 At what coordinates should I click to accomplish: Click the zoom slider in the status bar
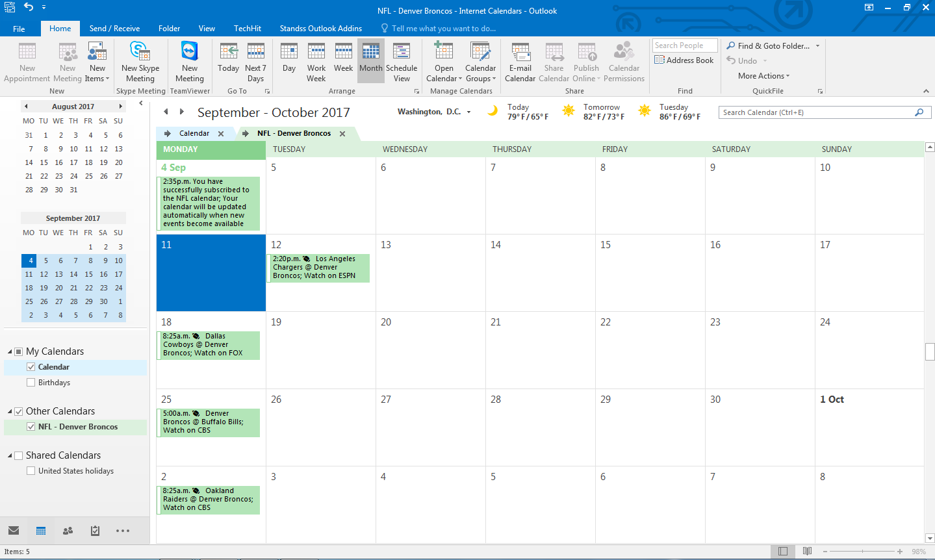862,552
